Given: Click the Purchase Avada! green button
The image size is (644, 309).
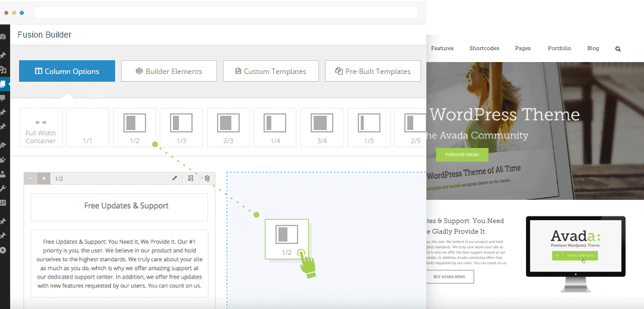Looking at the screenshot, I should pyautogui.click(x=458, y=155).
